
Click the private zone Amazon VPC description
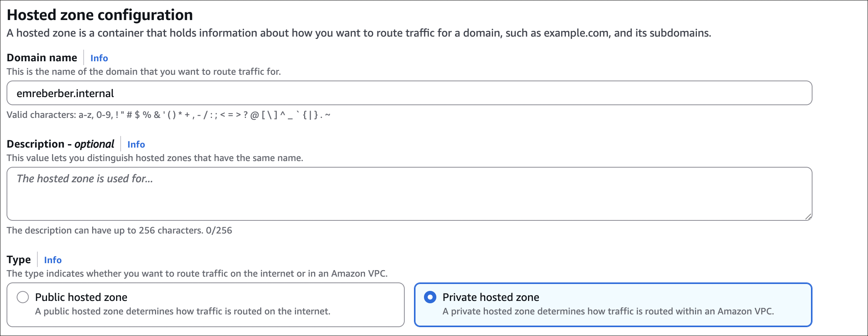(608, 311)
